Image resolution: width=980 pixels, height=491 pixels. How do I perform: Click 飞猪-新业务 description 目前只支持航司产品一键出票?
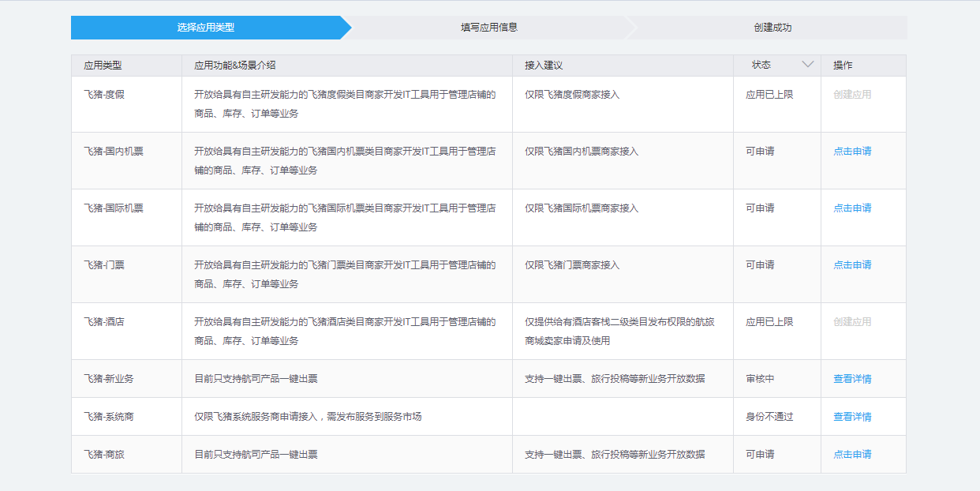point(256,379)
